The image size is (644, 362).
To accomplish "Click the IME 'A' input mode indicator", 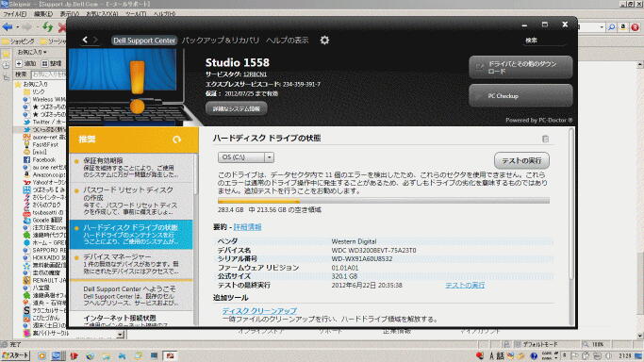I will pos(491,355).
